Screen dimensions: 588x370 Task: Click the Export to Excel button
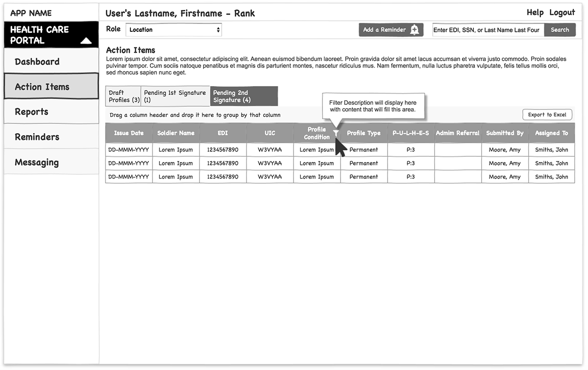tap(547, 115)
